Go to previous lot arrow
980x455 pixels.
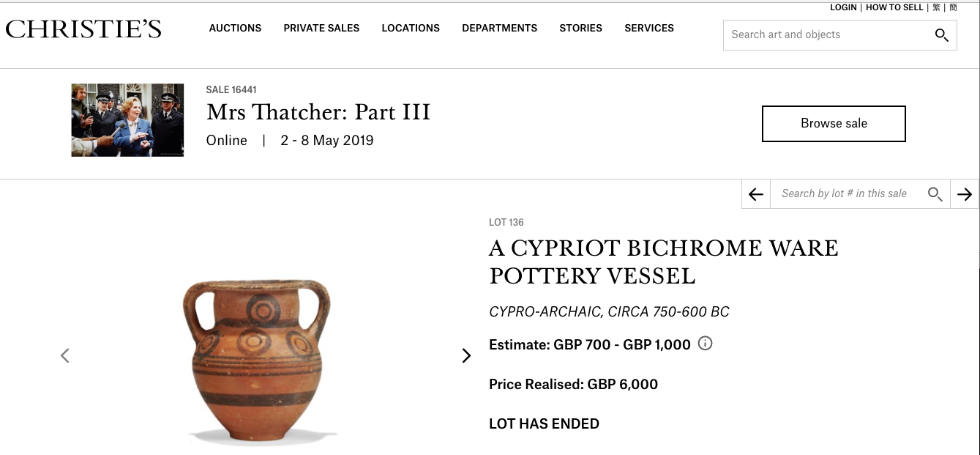point(756,194)
